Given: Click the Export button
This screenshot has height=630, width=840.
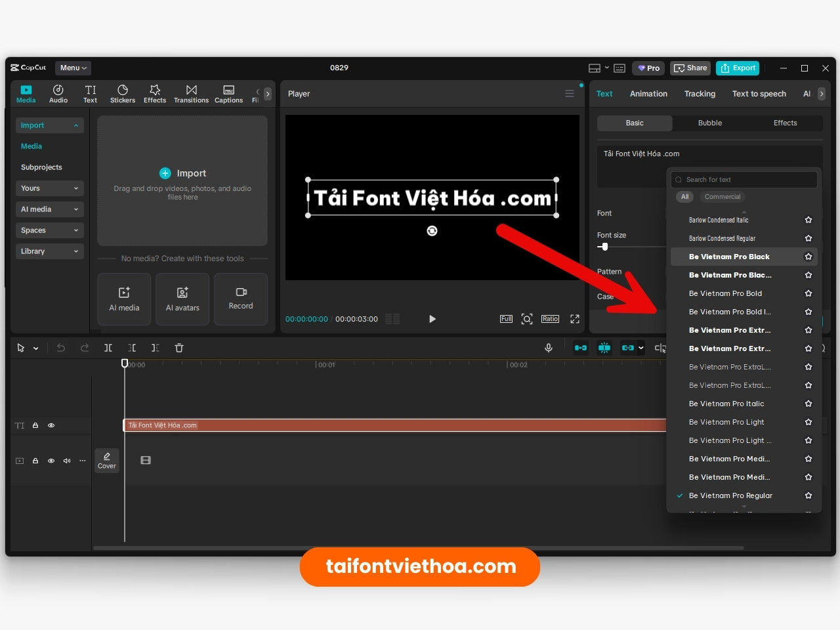Looking at the screenshot, I should 738,68.
